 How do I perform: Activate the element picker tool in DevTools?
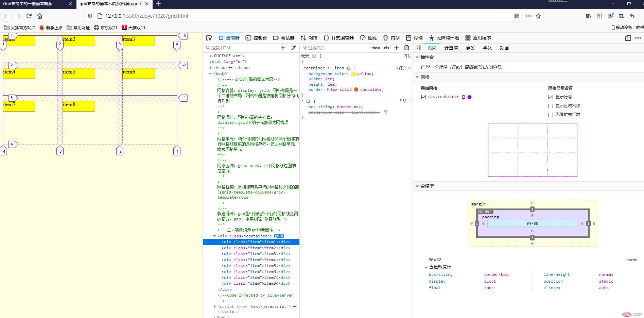tap(209, 38)
